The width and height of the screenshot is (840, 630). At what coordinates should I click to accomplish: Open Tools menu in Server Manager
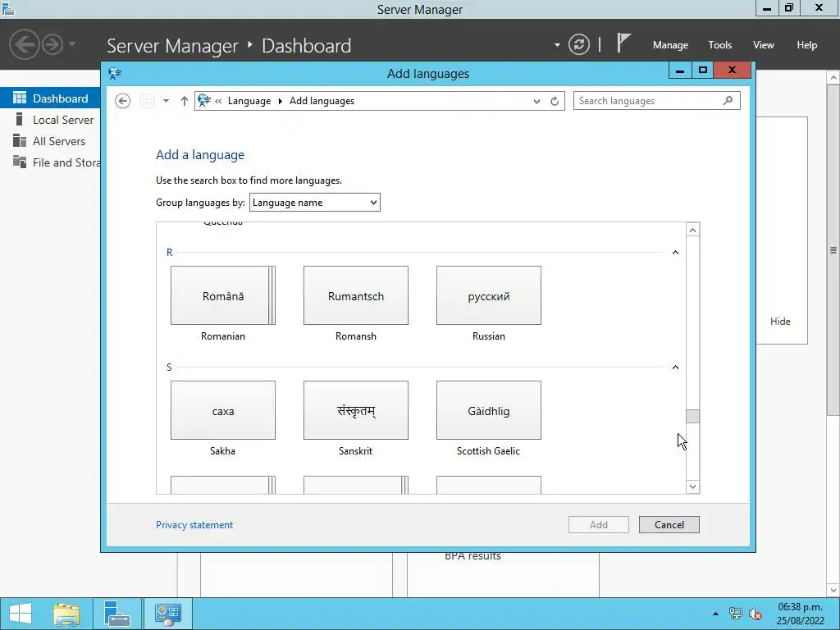click(720, 45)
